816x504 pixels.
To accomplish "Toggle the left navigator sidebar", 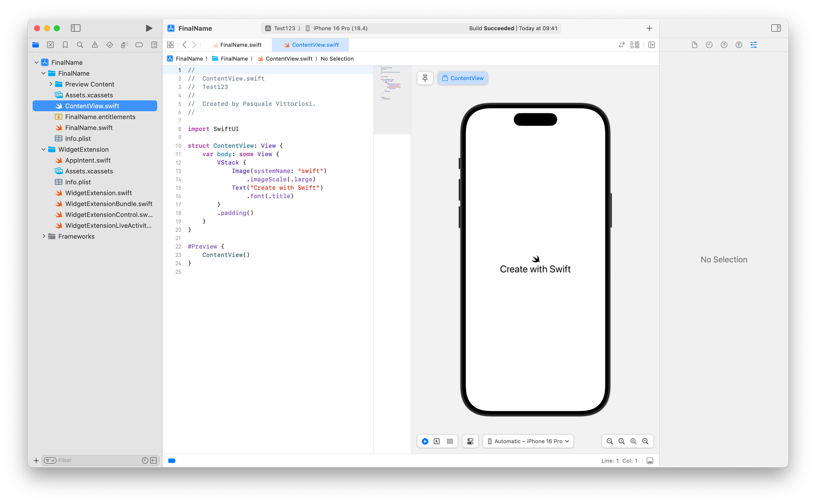I will pyautogui.click(x=75, y=28).
